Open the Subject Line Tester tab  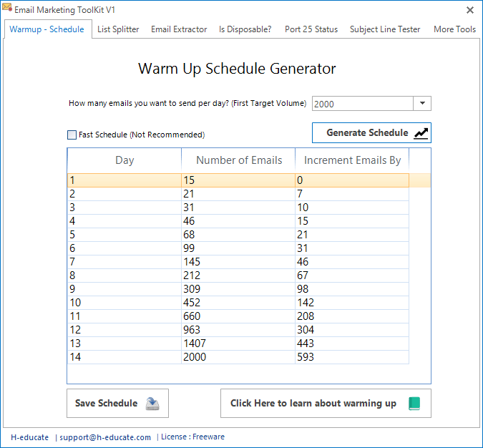(385, 29)
